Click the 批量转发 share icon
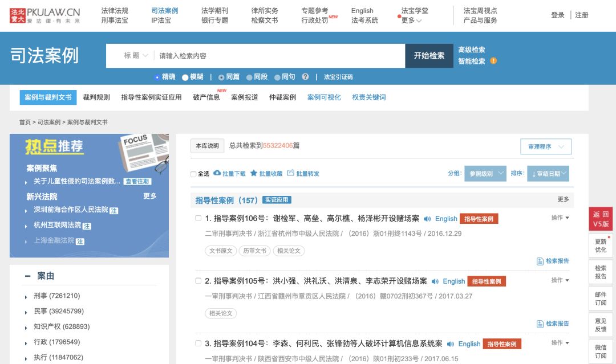The width and height of the screenshot is (616, 364). 291,173
